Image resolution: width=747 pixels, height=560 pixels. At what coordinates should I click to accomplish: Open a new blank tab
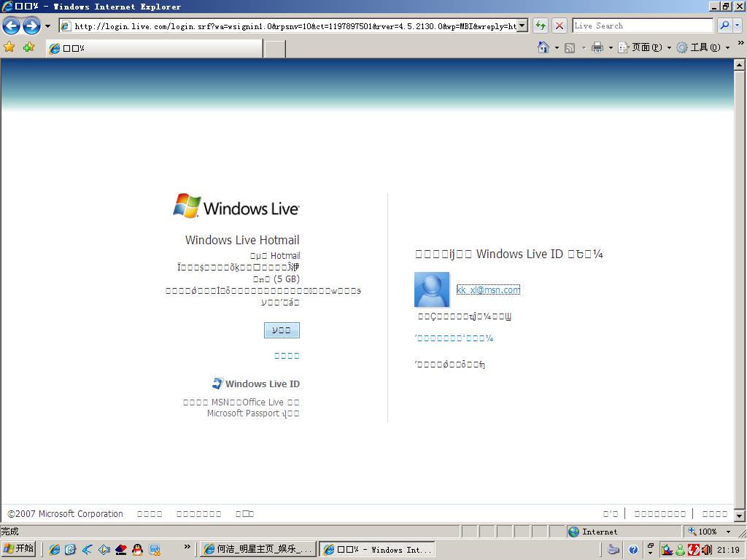274,48
